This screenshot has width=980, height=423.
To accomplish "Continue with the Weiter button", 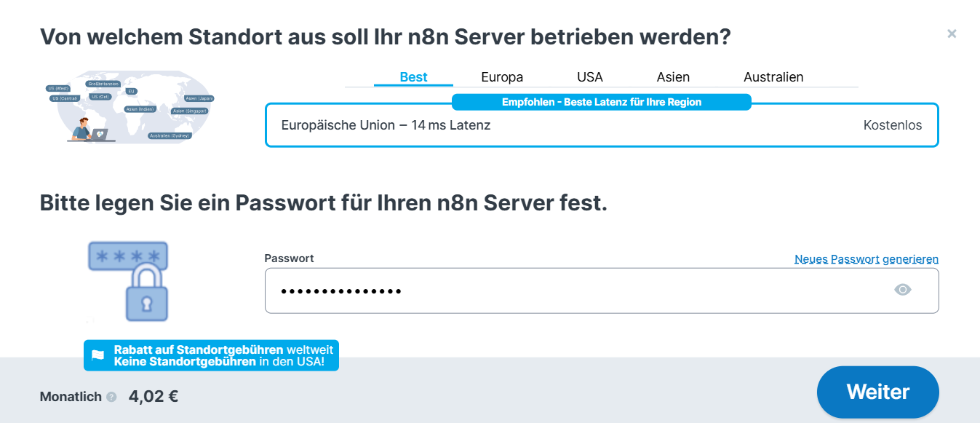I will (x=878, y=392).
